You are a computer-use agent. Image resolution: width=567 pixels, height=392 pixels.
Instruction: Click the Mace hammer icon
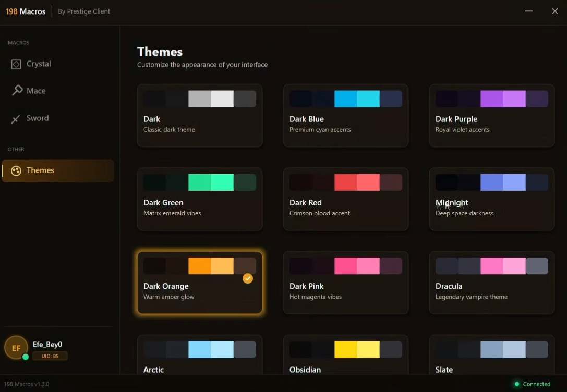tap(17, 91)
